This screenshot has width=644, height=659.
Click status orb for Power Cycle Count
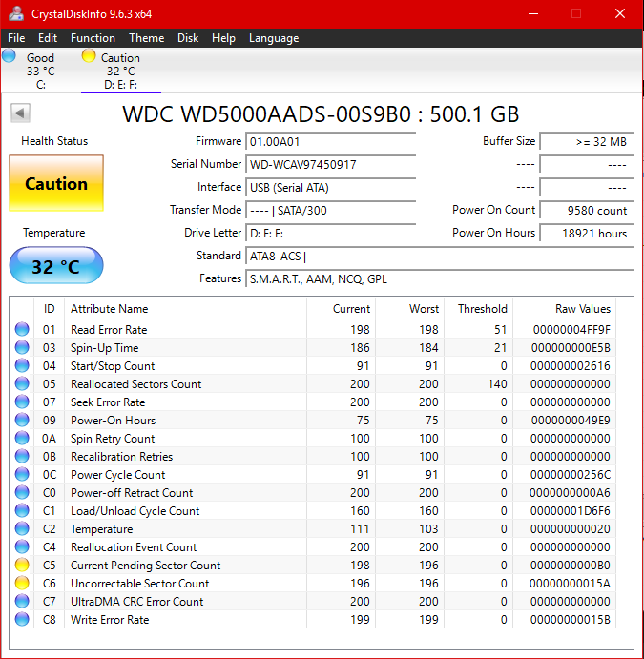click(22, 474)
